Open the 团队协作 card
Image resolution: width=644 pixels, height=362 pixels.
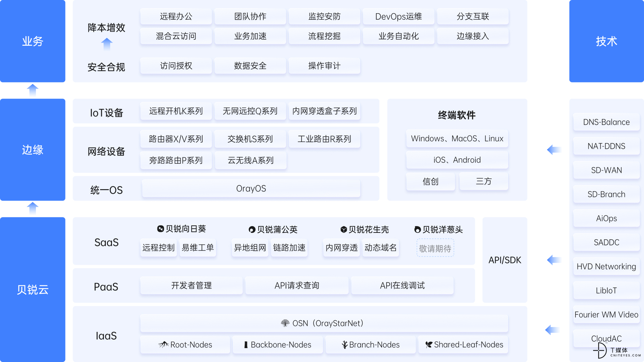pyautogui.click(x=250, y=16)
